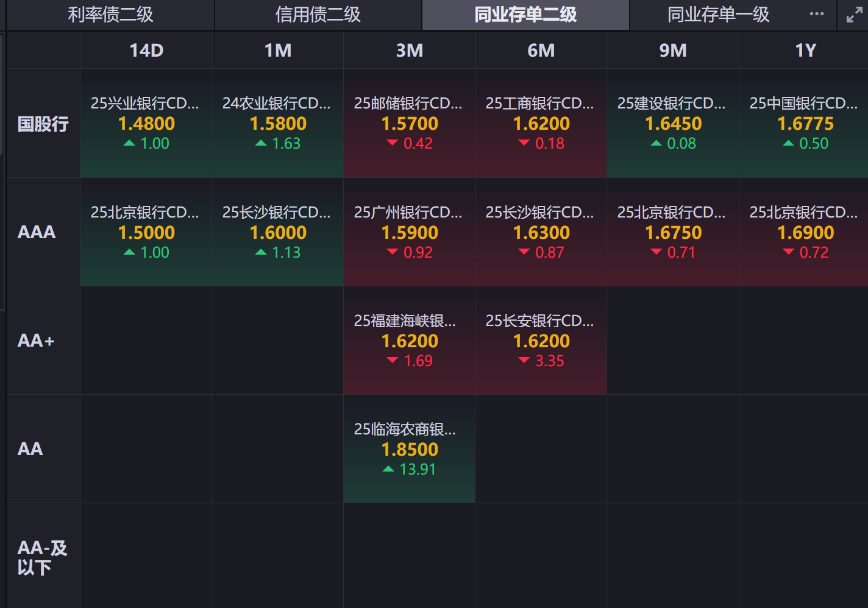Click the 国股行 row label
Viewport: 868px width, 608px height.
pos(43,124)
